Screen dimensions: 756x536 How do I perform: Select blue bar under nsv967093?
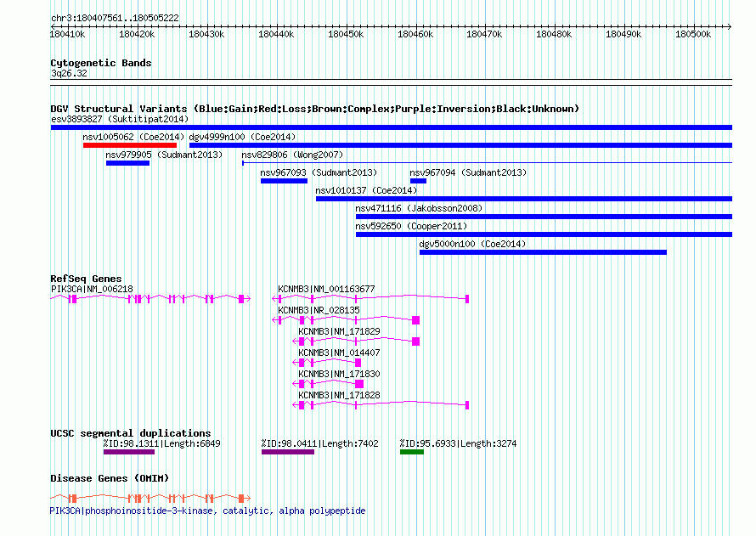coord(284,181)
